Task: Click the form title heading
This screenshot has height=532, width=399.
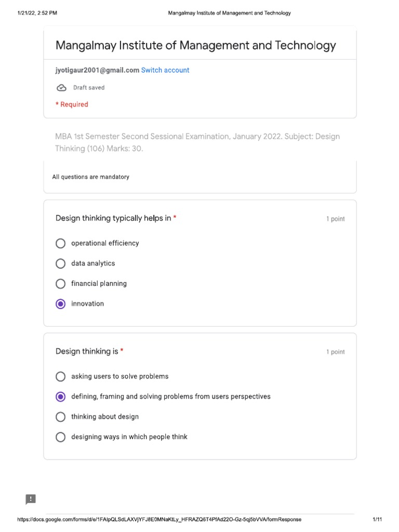Action: (x=195, y=46)
